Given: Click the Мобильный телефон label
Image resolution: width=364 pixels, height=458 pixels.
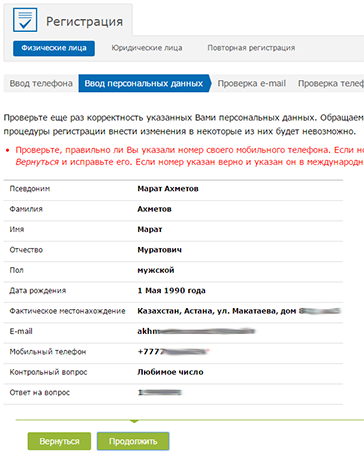Looking at the screenshot, I should (x=48, y=352).
